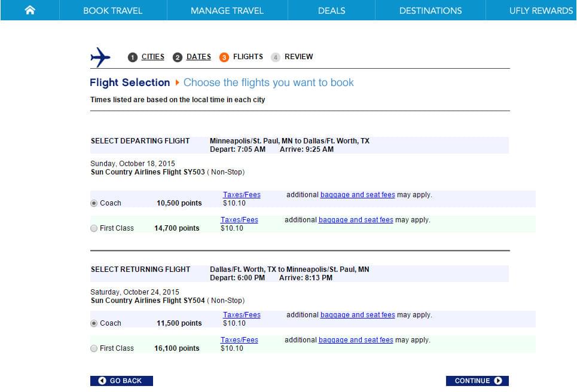Viewport: 577px width, 392px height.
Task: Open Taxes/Fees link for departing Coach
Action: point(242,195)
